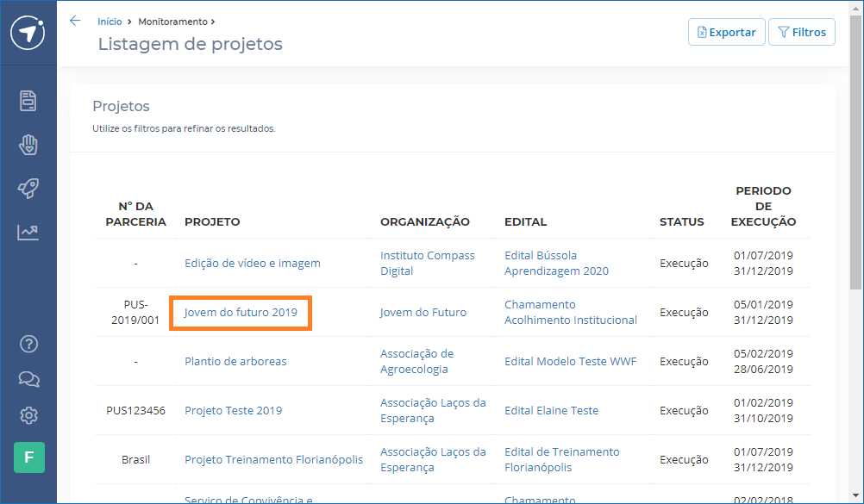
Task: Open the settings gear sidebar icon
Action: pyautogui.click(x=28, y=415)
